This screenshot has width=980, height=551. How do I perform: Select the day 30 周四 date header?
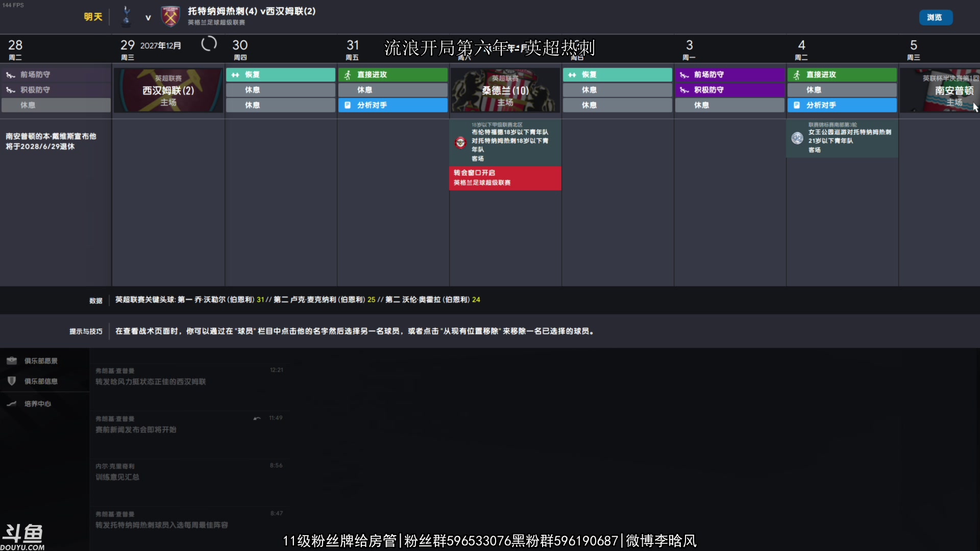tap(240, 49)
